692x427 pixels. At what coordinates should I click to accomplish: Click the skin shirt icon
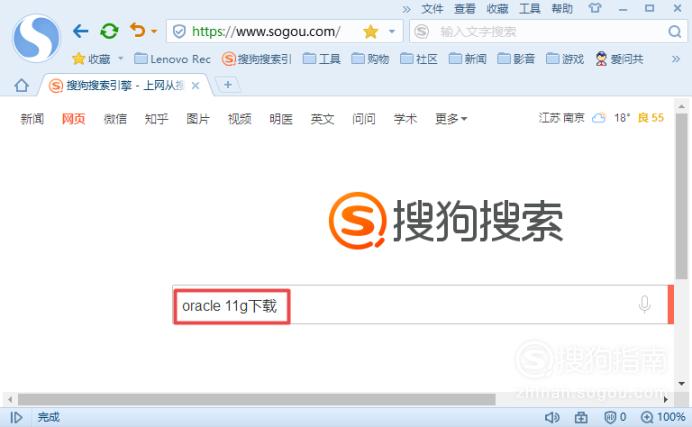(594, 8)
